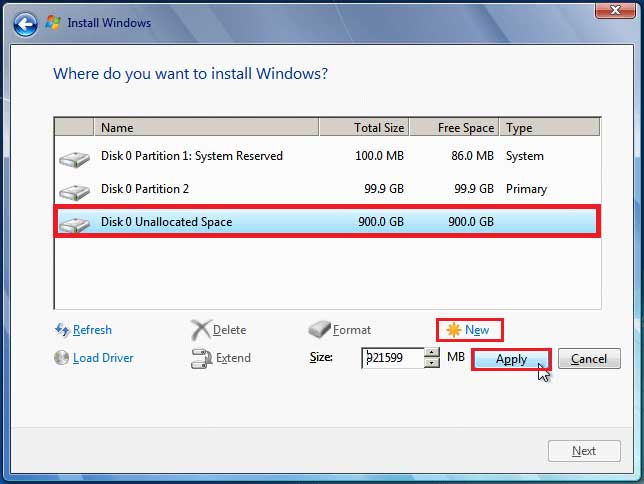Click the Format drive icon
This screenshot has width=644, height=484.
[x=319, y=329]
